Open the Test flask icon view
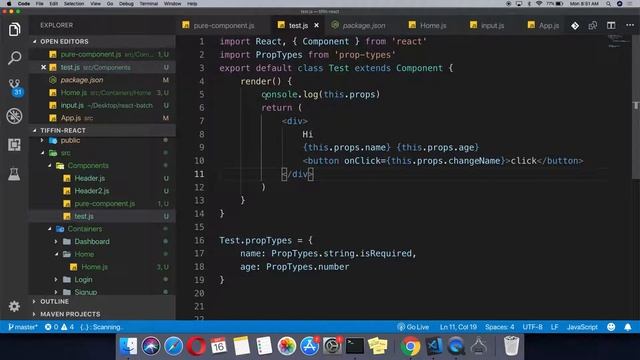This screenshot has width=640, height=360. (x=14, y=174)
